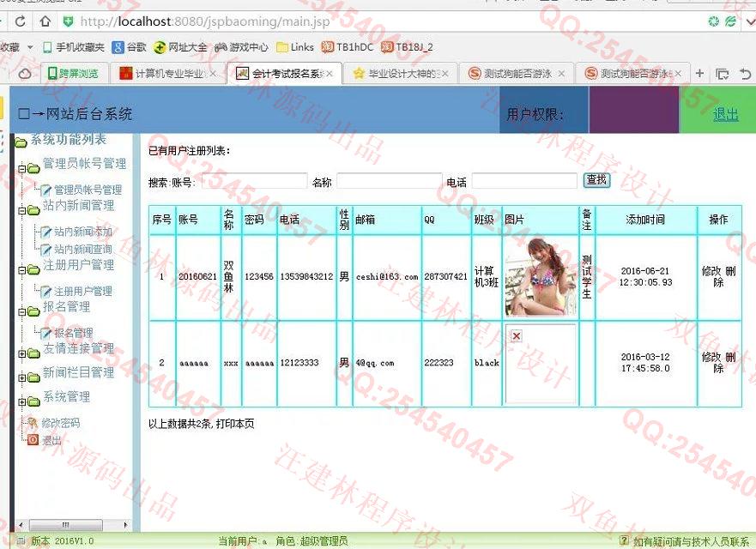Open the Links bookmark folder
Screen dimensions: 756x549
(x=295, y=47)
